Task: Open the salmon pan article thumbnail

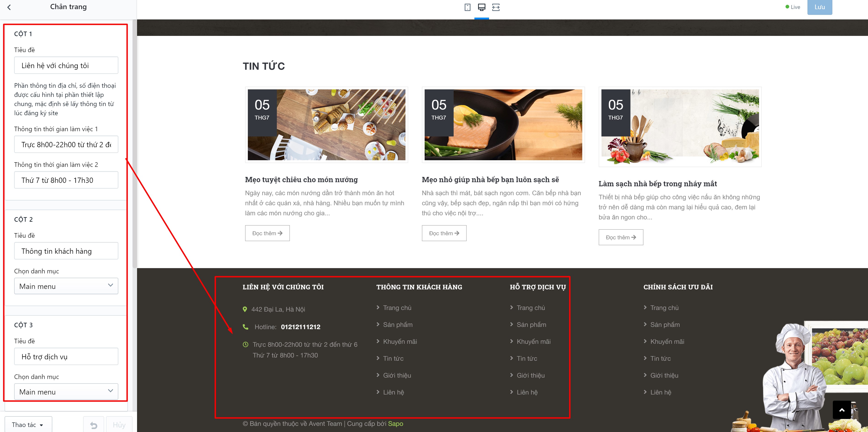Action: (x=503, y=125)
